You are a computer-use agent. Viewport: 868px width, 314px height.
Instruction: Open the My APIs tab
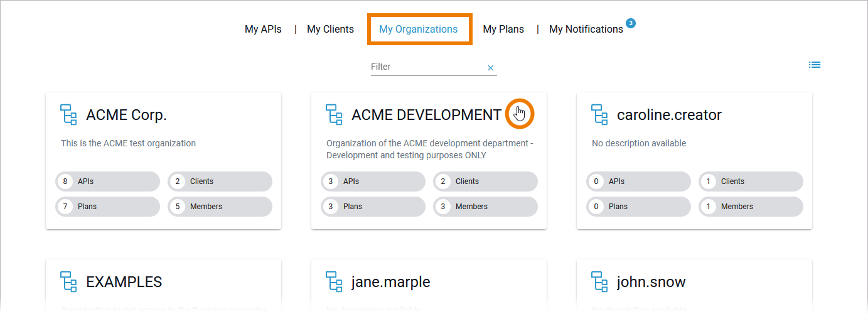click(x=263, y=29)
